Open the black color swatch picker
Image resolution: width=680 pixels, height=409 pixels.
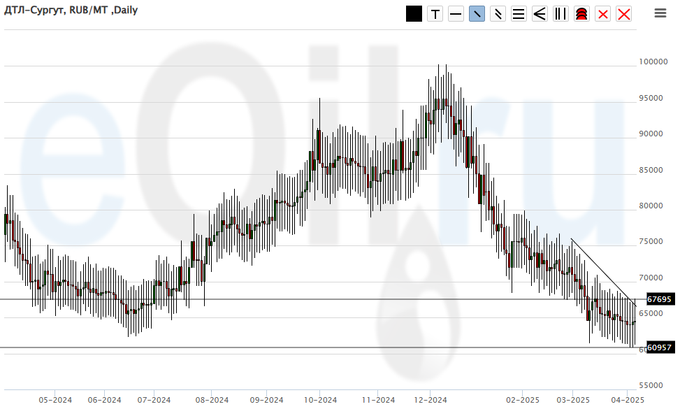point(414,13)
